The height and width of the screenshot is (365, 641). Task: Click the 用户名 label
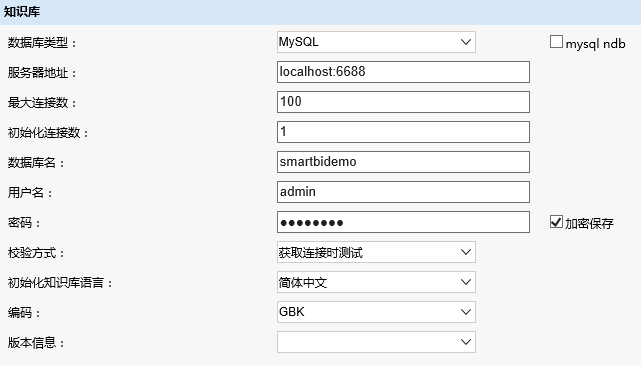pos(30,193)
